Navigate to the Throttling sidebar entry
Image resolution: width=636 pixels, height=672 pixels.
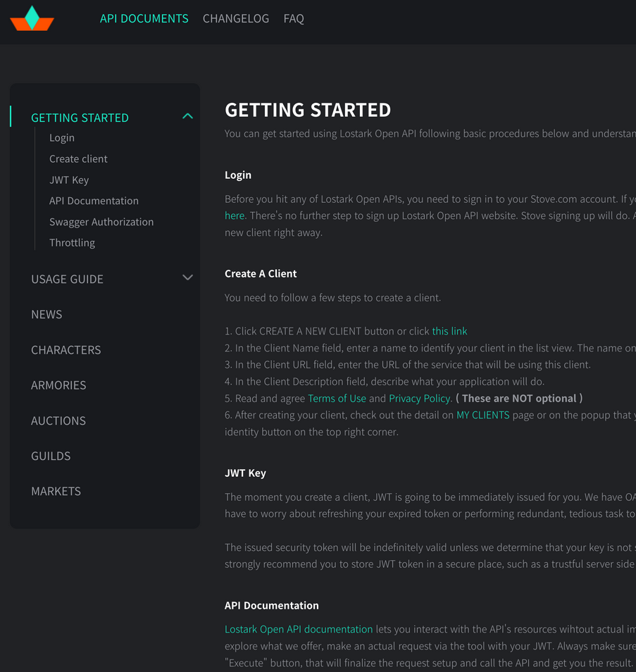tap(72, 242)
